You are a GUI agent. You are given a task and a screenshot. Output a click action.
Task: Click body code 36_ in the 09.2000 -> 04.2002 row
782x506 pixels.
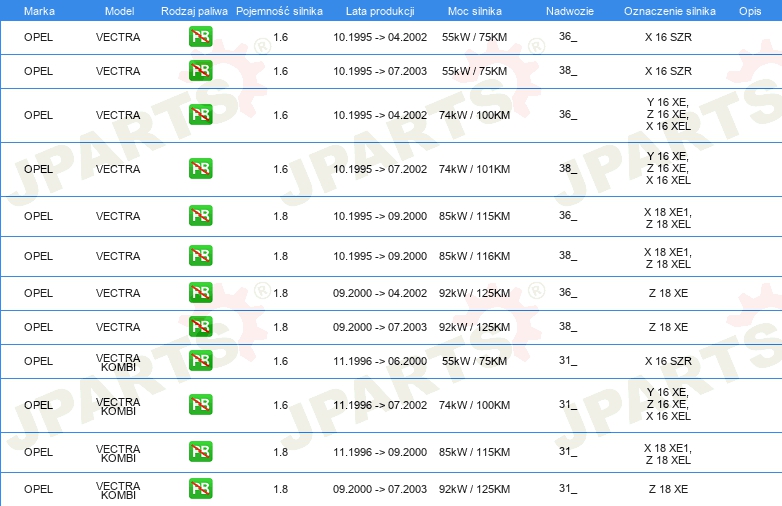[568, 293]
